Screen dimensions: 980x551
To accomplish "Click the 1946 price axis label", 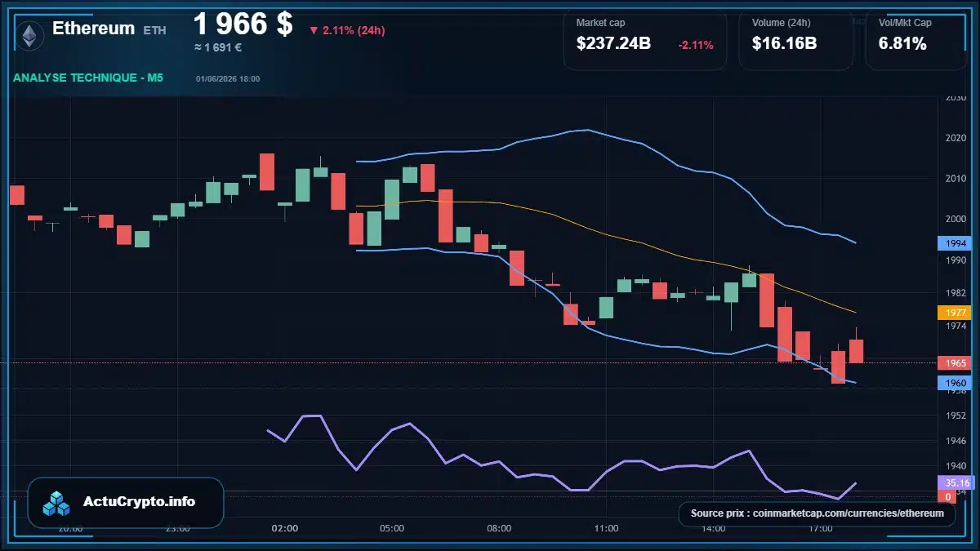I will coord(955,440).
